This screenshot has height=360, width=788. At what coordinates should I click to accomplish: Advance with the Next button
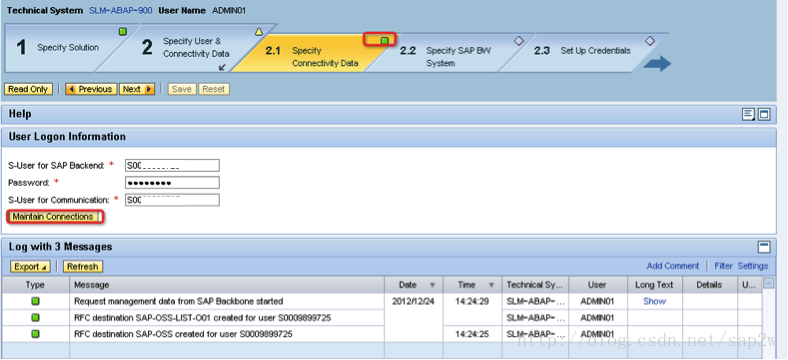pos(137,89)
